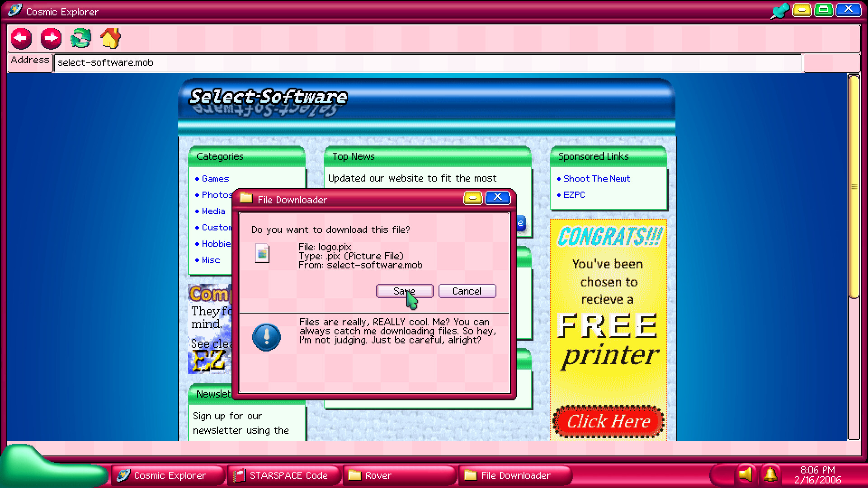Open the EZPC sponsored link
Viewport: 868px width, 488px height.
pyautogui.click(x=574, y=195)
